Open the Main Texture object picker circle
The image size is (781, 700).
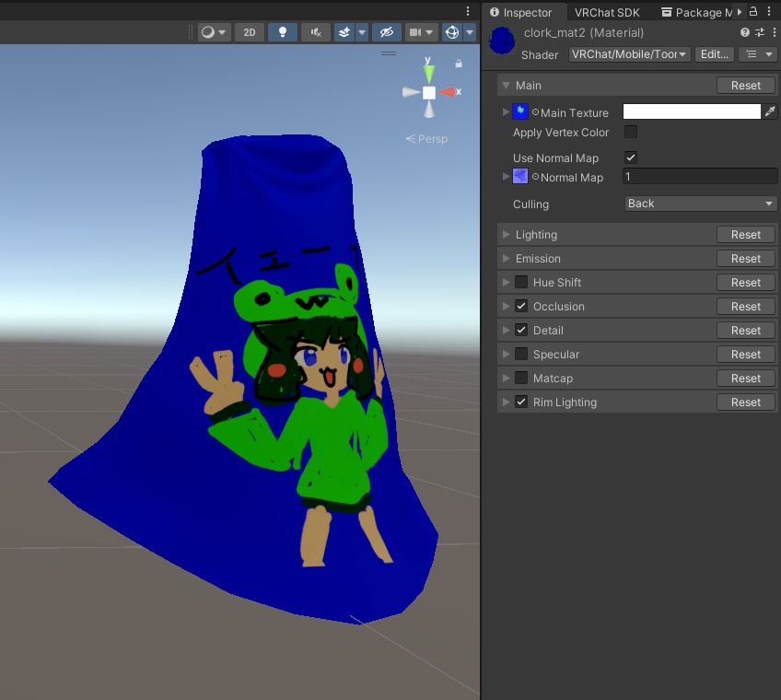535,112
